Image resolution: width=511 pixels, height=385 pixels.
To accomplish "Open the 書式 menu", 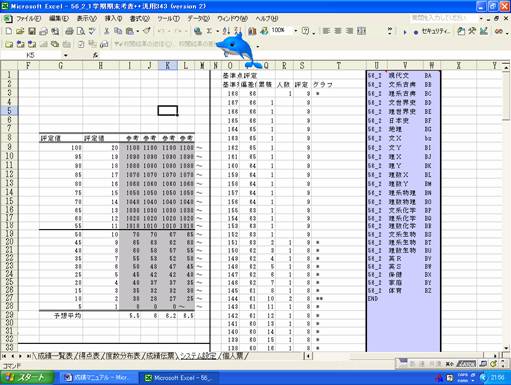I will coord(139,19).
